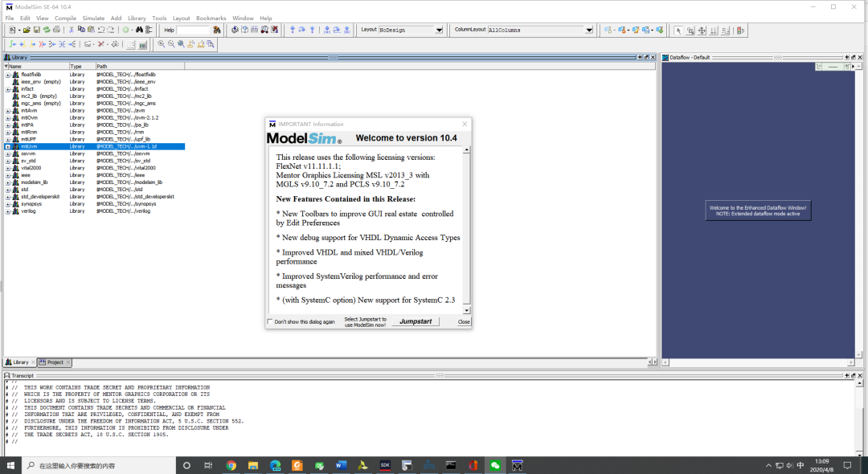Switch to the Project tab
The height and width of the screenshot is (474, 868).
[x=55, y=362]
